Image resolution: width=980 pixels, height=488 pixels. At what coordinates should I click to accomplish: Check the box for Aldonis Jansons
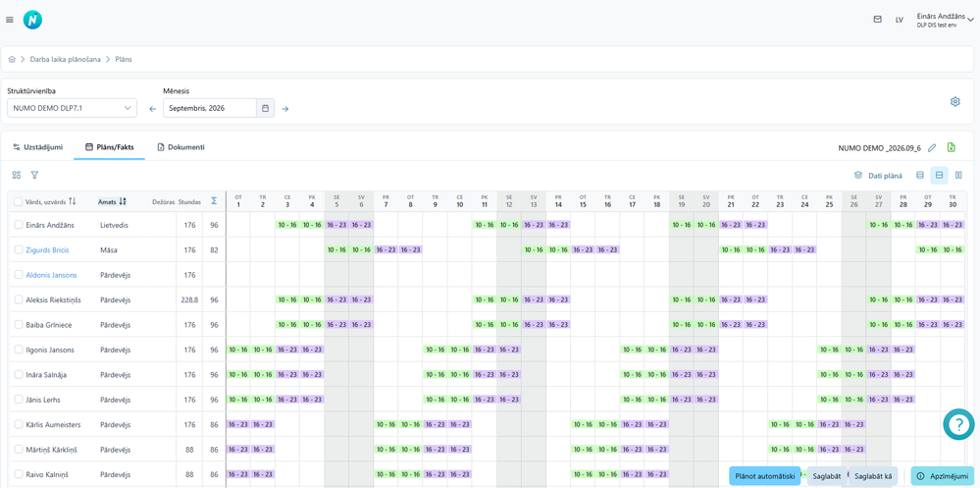(x=18, y=275)
